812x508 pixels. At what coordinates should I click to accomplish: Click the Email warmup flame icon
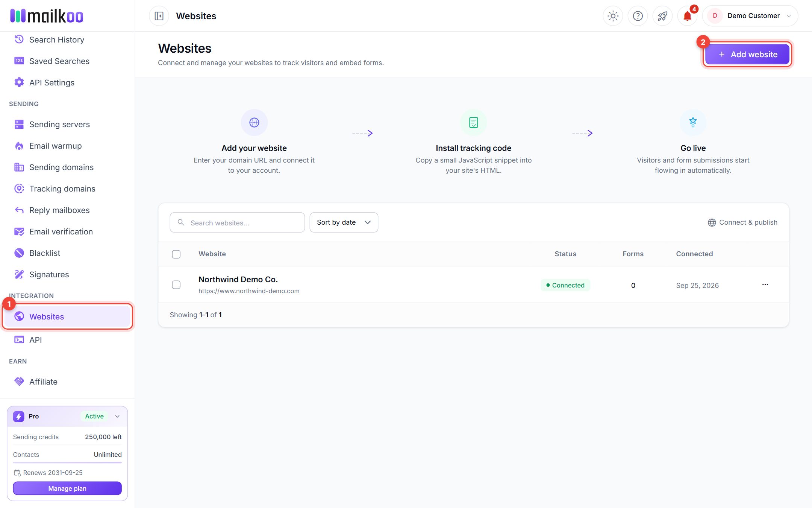coord(19,146)
